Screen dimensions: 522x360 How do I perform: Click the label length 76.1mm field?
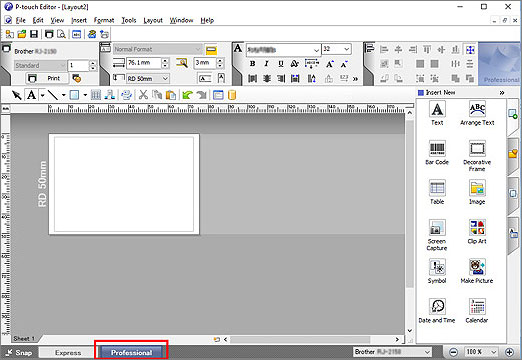(x=144, y=63)
